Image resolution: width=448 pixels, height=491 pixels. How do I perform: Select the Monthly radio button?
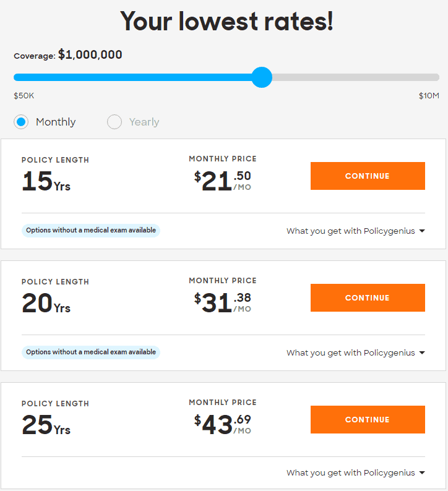pos(21,122)
